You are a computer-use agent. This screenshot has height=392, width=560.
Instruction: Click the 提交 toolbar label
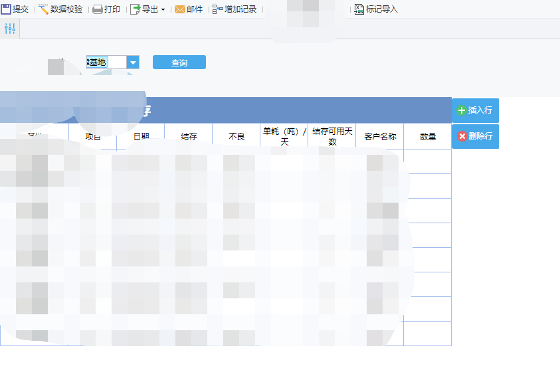(21, 9)
